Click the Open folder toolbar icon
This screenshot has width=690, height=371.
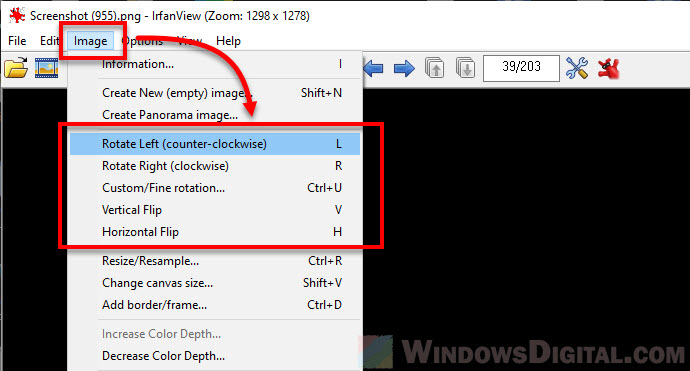pos(16,68)
